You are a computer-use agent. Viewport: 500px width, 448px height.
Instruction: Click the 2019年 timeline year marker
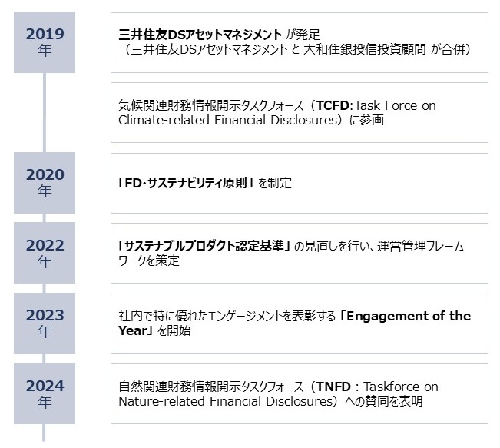45,42
